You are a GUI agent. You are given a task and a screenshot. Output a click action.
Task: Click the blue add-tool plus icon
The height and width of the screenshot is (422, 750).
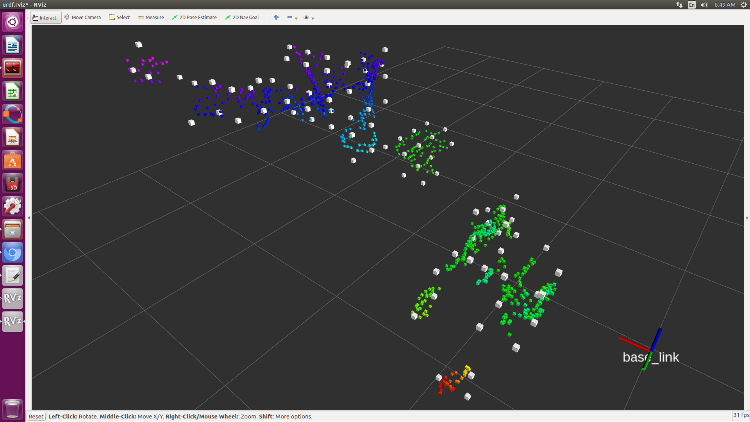coord(275,17)
